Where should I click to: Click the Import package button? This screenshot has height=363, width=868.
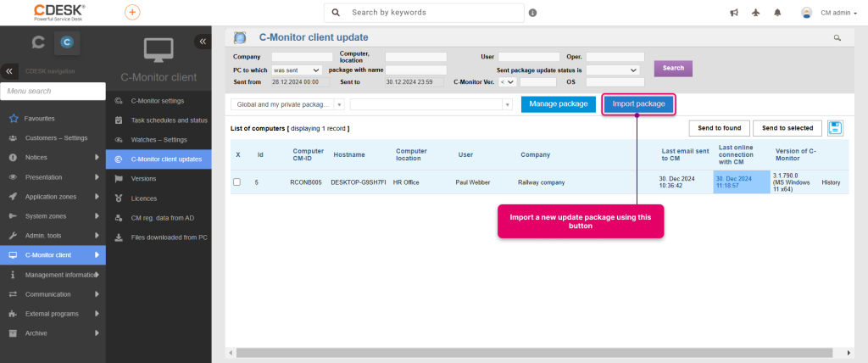638,104
